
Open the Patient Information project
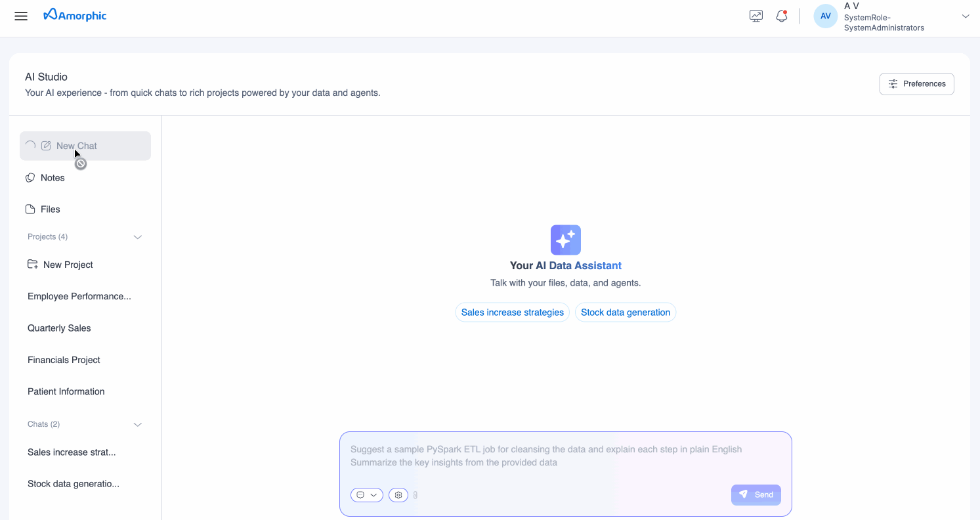point(66,391)
